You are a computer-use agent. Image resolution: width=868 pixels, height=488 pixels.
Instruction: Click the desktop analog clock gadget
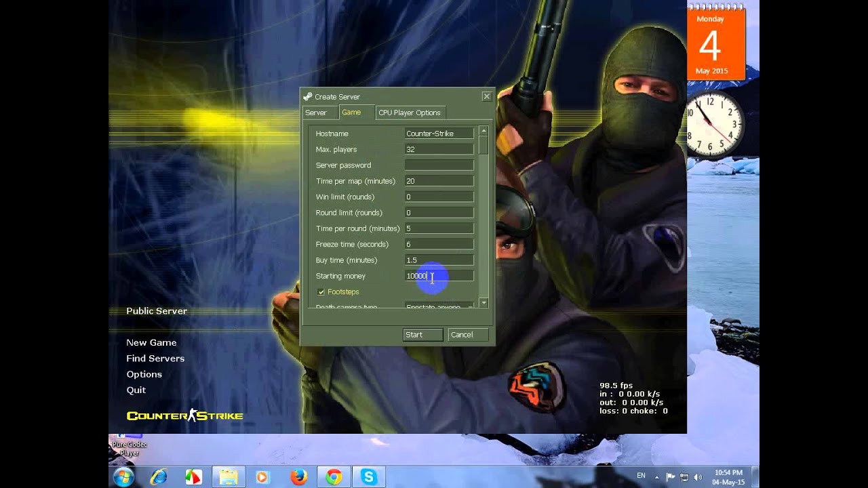pos(713,124)
